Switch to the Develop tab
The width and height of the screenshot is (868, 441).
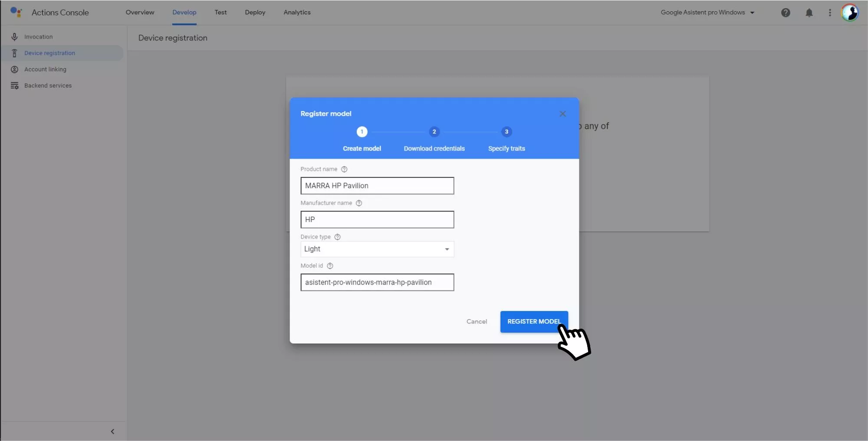pyautogui.click(x=184, y=12)
